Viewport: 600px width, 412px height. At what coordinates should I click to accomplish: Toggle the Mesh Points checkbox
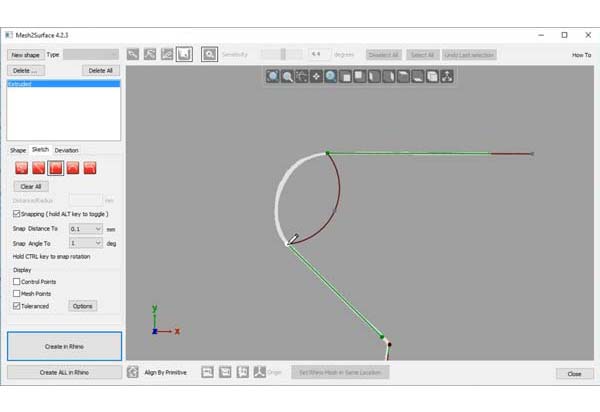pos(17,294)
